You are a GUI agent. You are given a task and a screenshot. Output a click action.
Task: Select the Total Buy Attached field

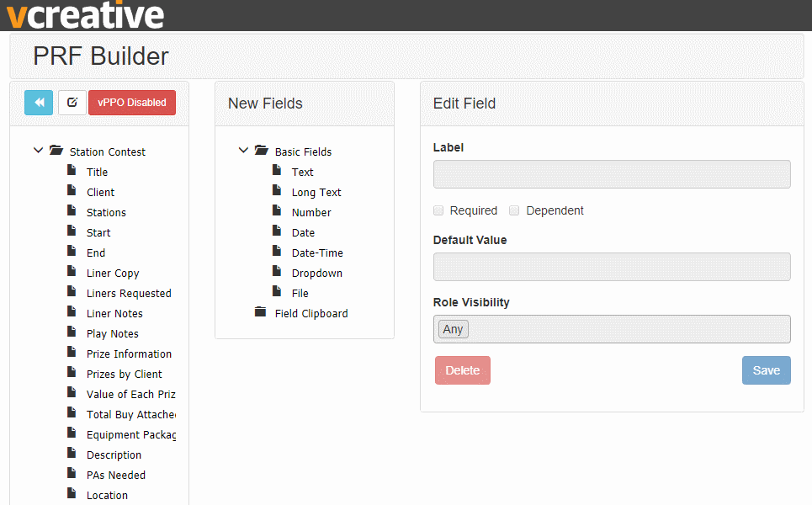pyautogui.click(x=131, y=414)
